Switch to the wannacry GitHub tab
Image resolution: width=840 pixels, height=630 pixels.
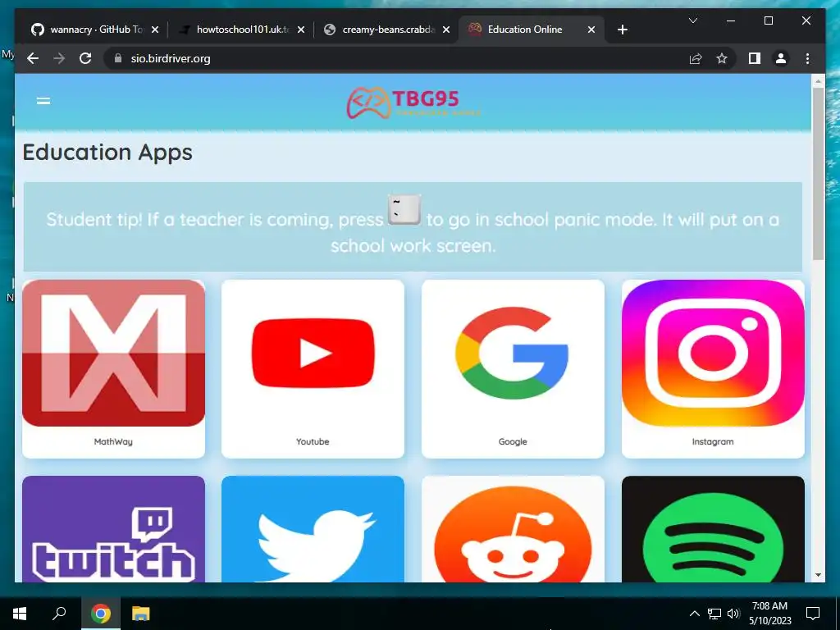(94, 30)
